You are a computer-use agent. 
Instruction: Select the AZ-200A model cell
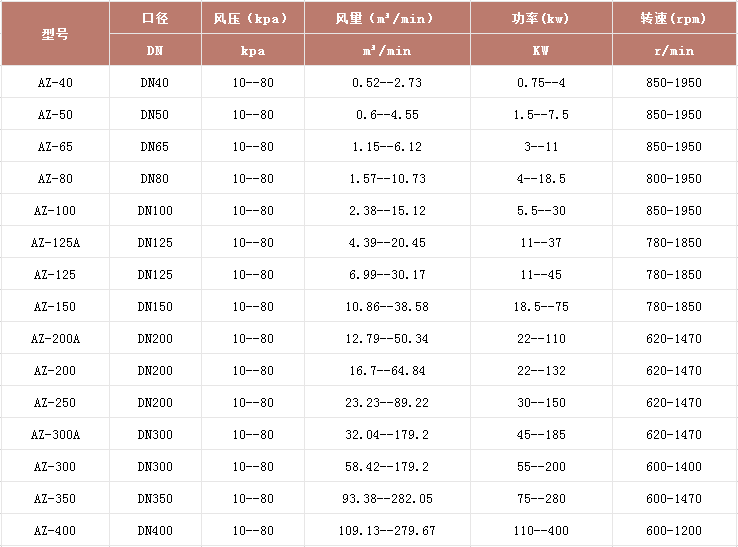tap(55, 339)
